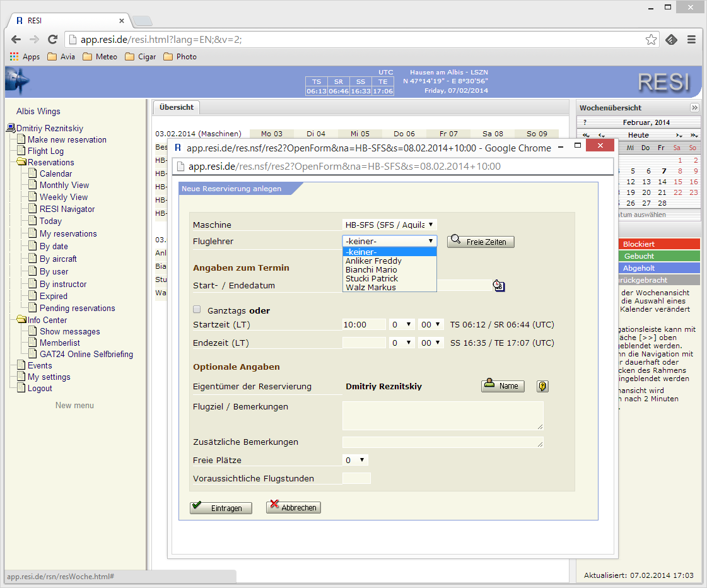Select Bianchi Mario from the Fluglehrer list

click(371, 269)
